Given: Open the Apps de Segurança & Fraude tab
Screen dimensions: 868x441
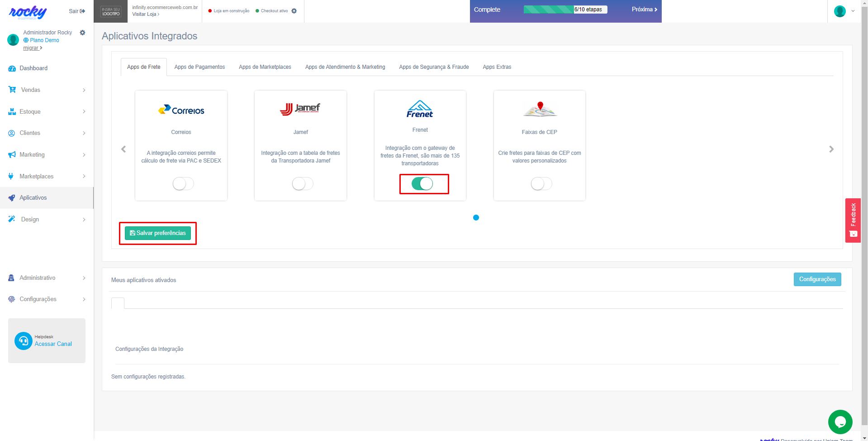Looking at the screenshot, I should point(433,67).
